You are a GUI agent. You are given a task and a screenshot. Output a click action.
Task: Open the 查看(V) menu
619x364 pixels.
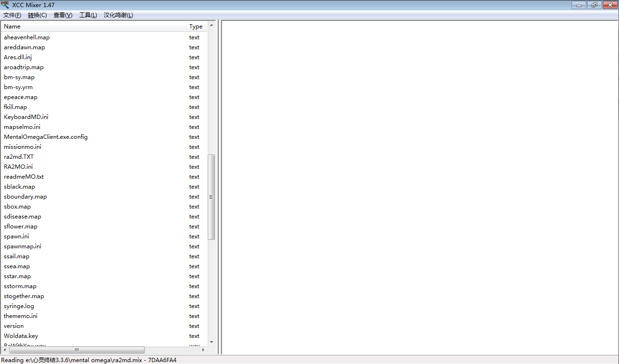[63, 15]
